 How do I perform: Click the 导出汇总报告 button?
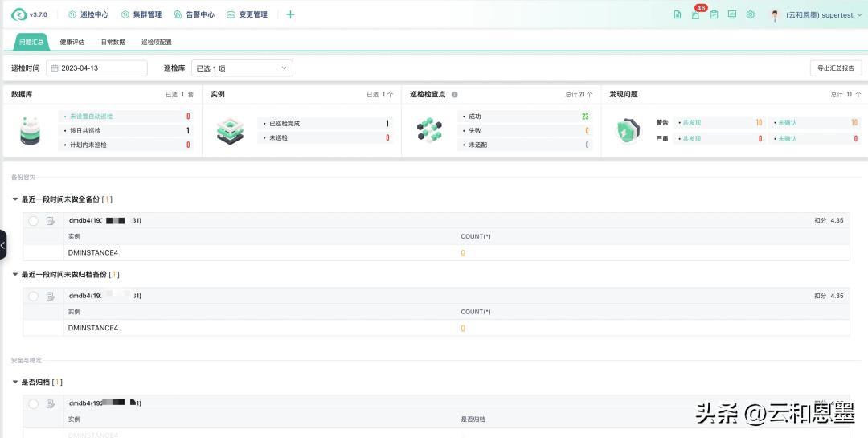click(x=836, y=68)
